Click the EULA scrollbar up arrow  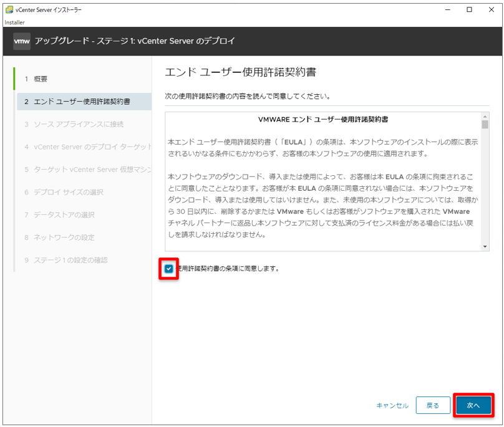(x=485, y=117)
